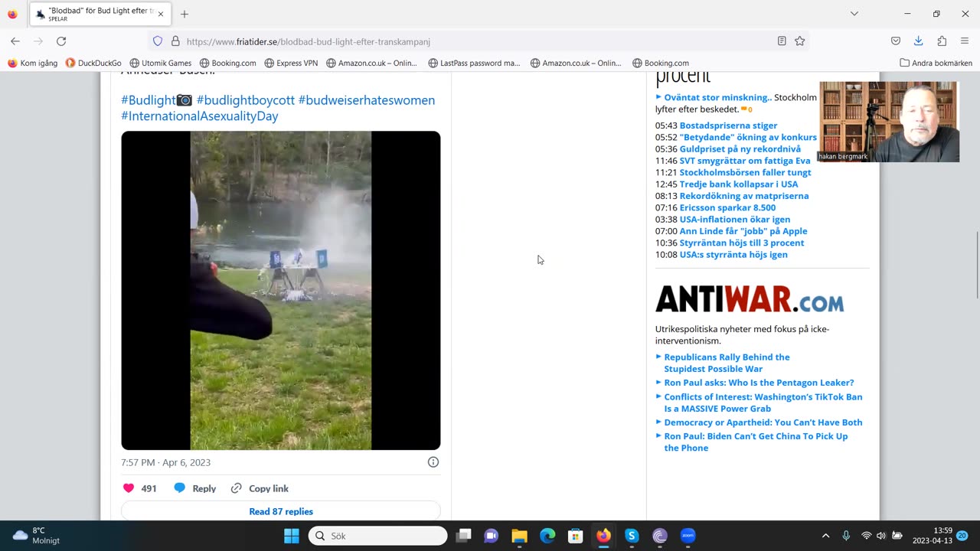Open the Firefox downloads panel

[x=919, y=41]
